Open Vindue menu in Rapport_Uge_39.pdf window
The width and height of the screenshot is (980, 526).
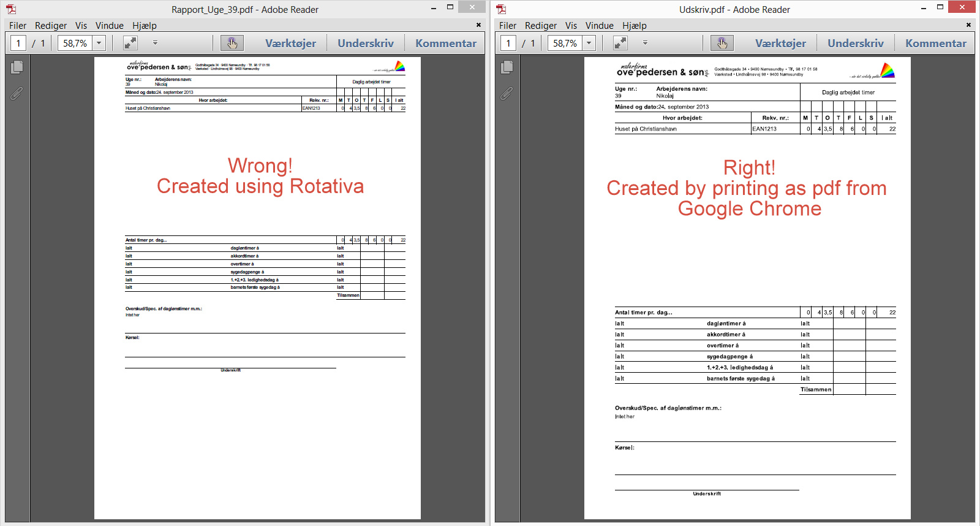click(x=110, y=26)
